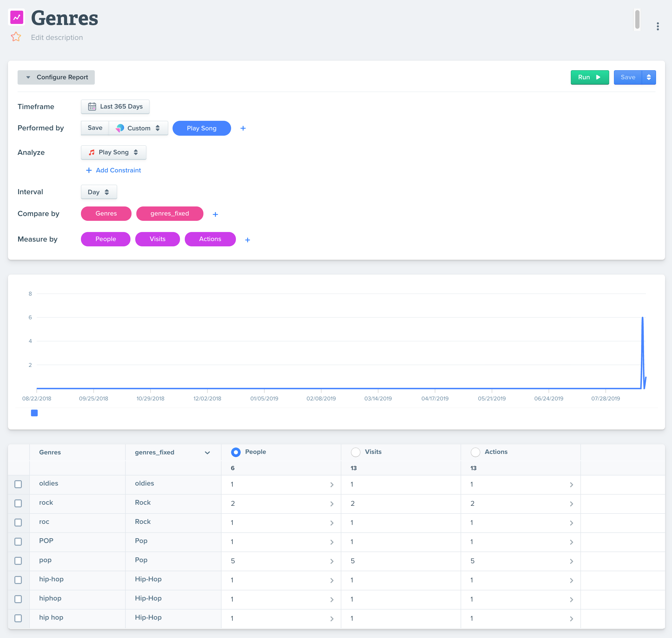Click the pink report chart icon
This screenshot has height=638, width=672.
17,17
